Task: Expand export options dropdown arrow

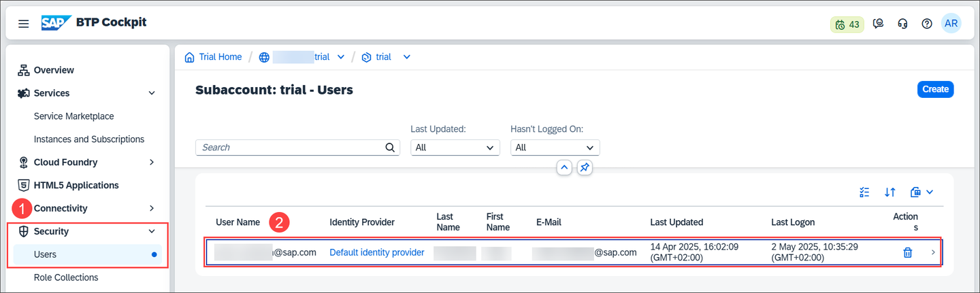Action: (930, 192)
